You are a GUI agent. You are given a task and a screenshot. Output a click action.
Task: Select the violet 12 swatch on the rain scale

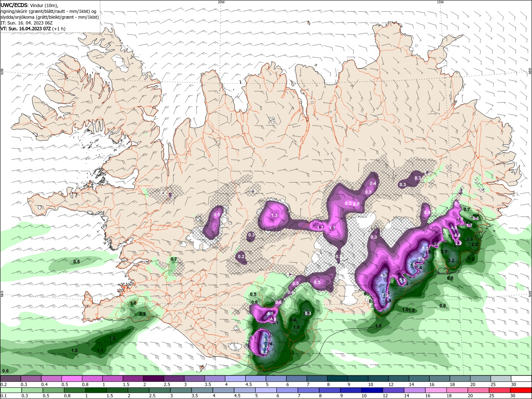pyautogui.click(x=393, y=390)
